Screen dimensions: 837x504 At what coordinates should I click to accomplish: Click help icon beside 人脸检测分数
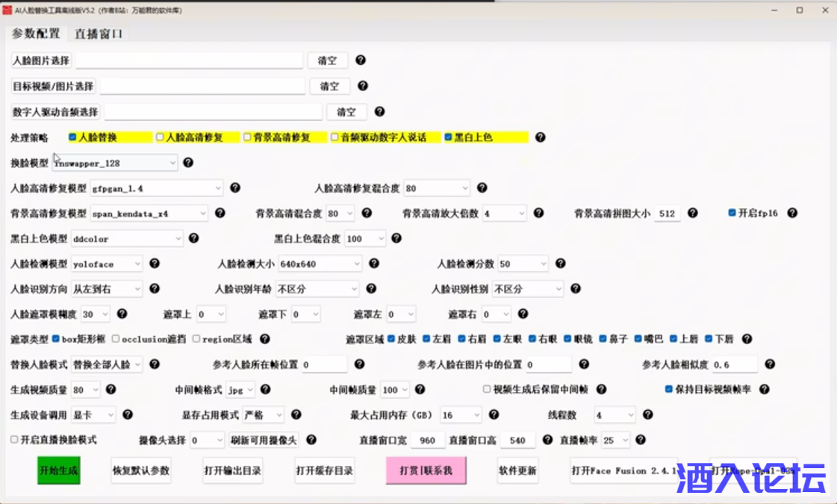click(x=560, y=264)
